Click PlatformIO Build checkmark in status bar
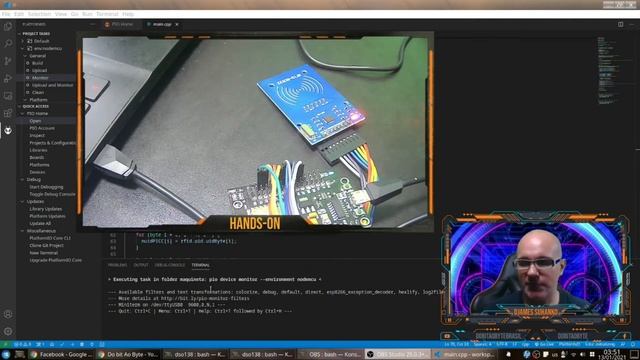Screen dimensions: 640x360 click(x=62, y=344)
